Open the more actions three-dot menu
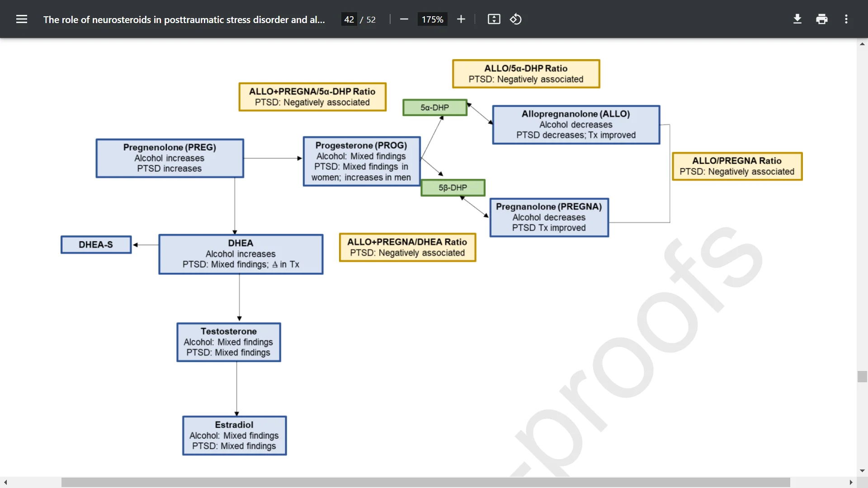Viewport: 868px width, 488px height. tap(846, 19)
